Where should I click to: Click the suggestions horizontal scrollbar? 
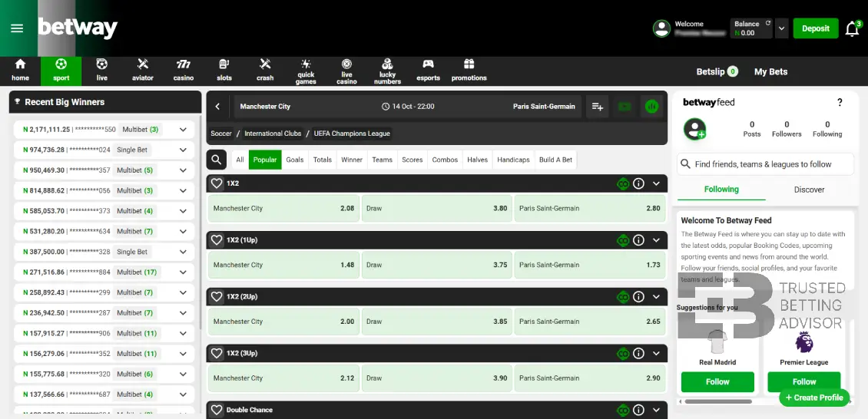[718, 401]
